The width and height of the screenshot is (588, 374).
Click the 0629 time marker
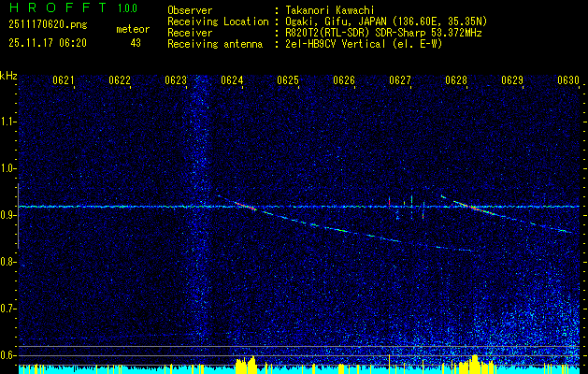pos(512,80)
